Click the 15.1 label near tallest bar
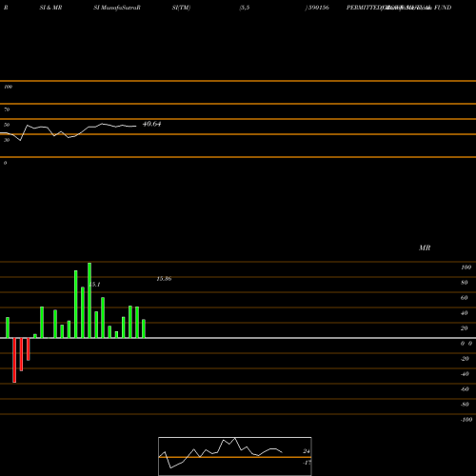 (95, 285)
